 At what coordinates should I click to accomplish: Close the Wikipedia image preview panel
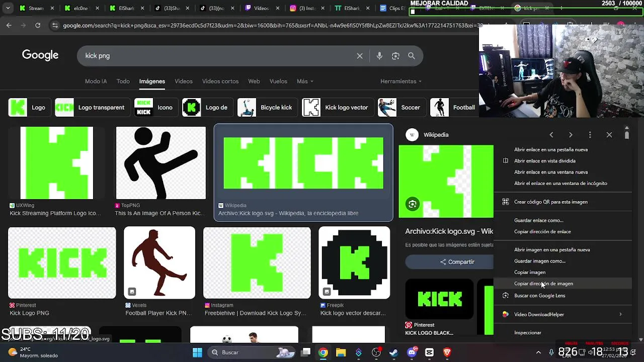tap(609, 135)
